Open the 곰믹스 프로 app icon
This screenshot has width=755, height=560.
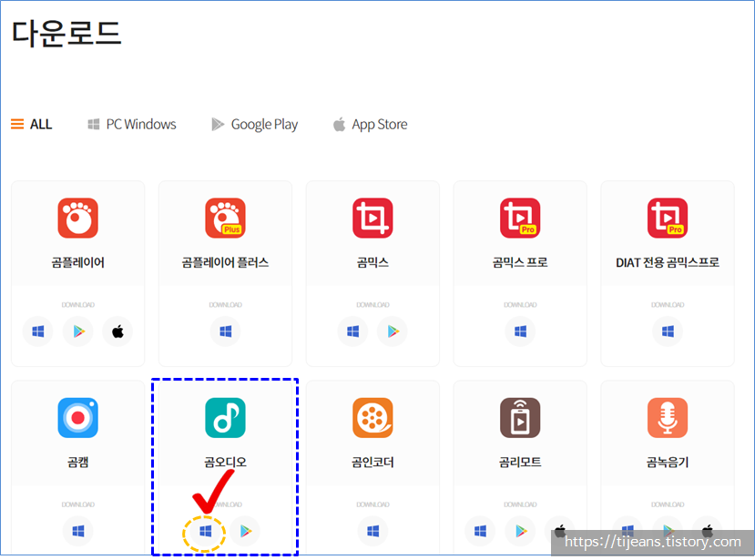520,219
